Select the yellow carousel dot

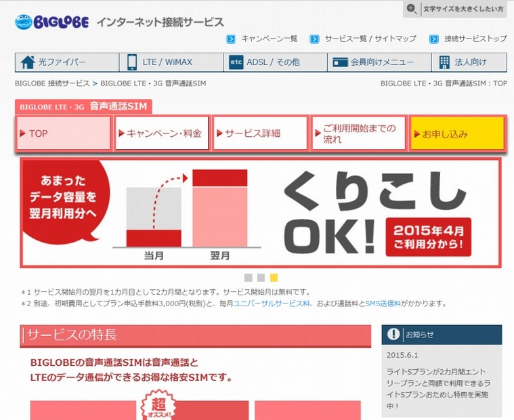pyautogui.click(x=274, y=278)
